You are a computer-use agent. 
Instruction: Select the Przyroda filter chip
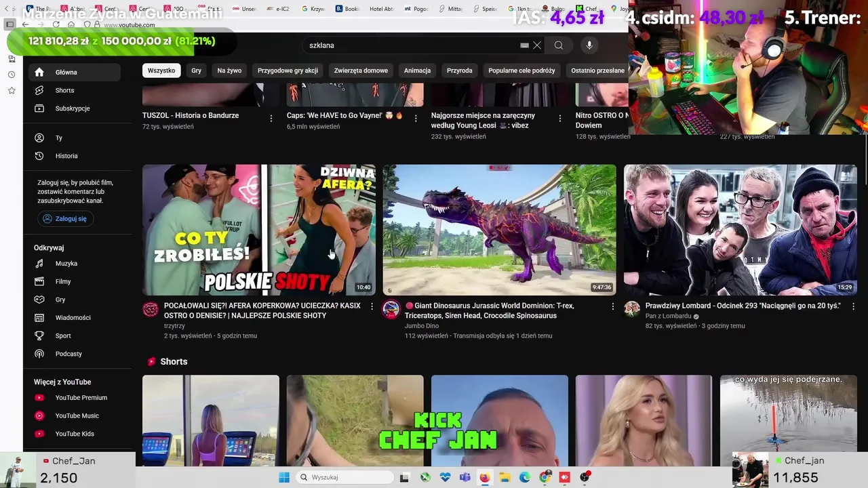459,70
